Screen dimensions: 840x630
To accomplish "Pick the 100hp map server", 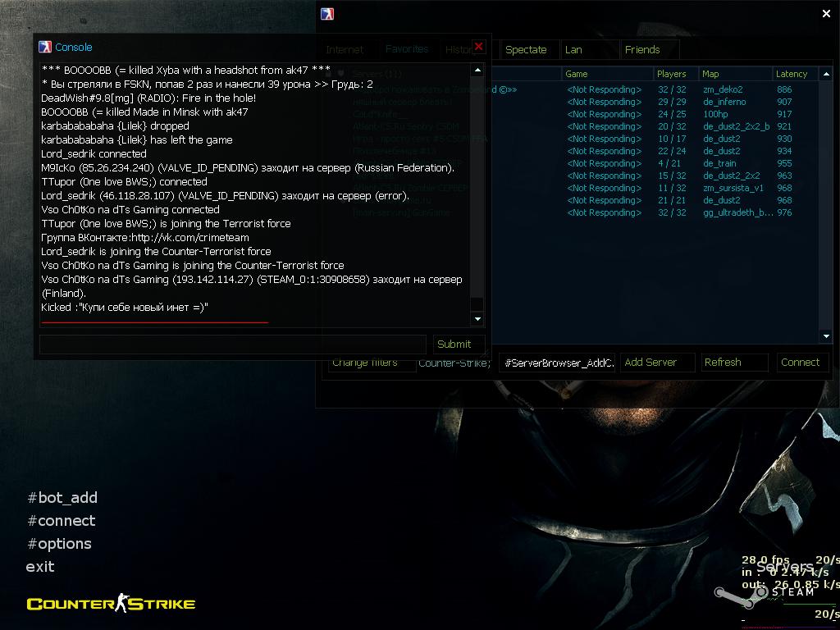I will [x=572, y=114].
